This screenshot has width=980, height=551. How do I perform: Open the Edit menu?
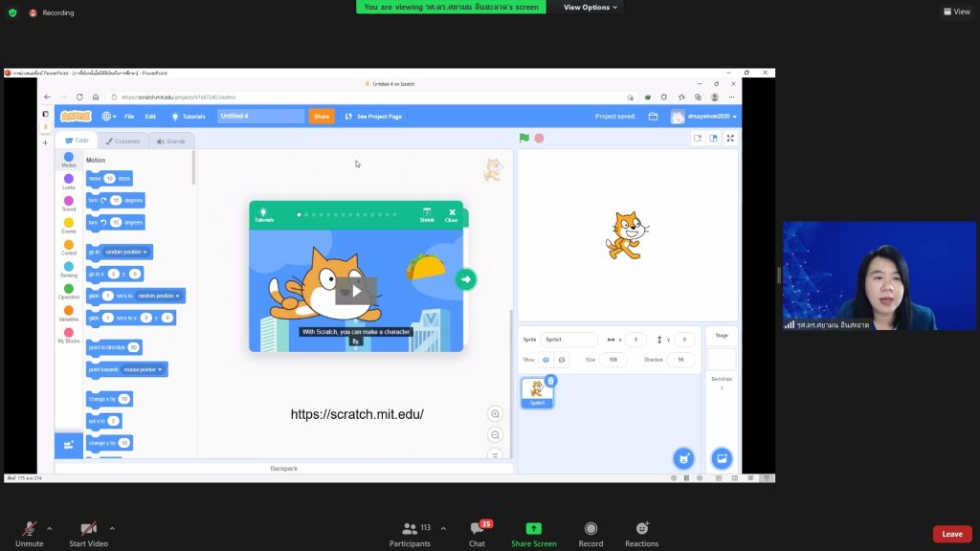coord(150,116)
